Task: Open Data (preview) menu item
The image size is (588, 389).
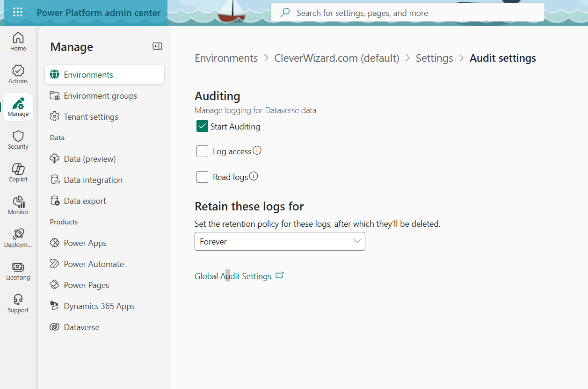Action: click(x=104, y=158)
